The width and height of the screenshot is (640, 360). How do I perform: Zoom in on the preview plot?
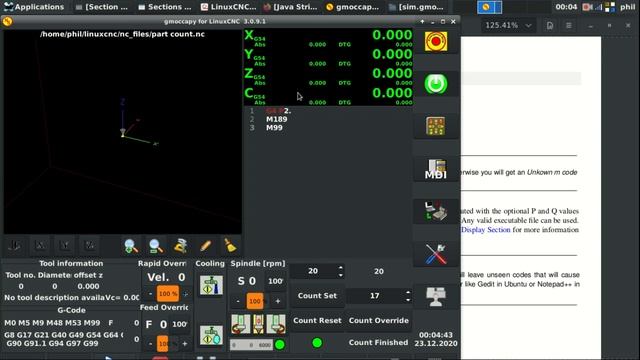[x=131, y=246]
